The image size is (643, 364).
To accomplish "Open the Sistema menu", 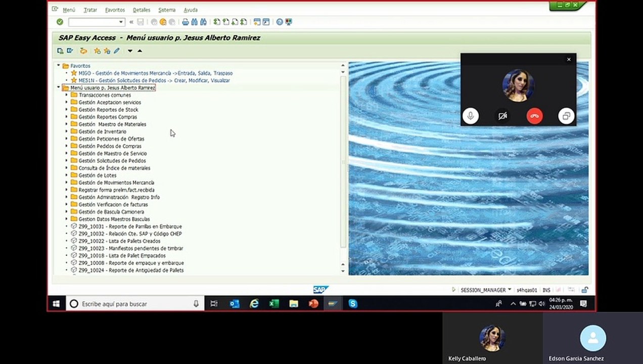I will tap(167, 10).
